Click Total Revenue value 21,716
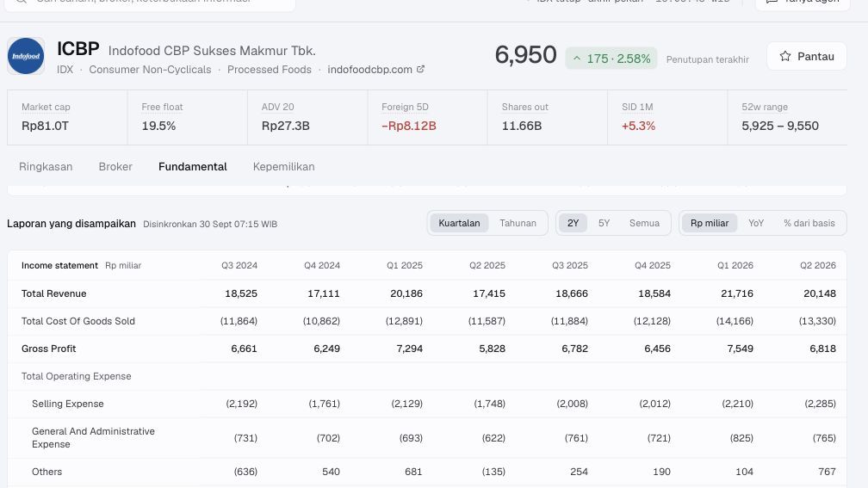Viewport: 868px width, 488px height. [x=737, y=293]
